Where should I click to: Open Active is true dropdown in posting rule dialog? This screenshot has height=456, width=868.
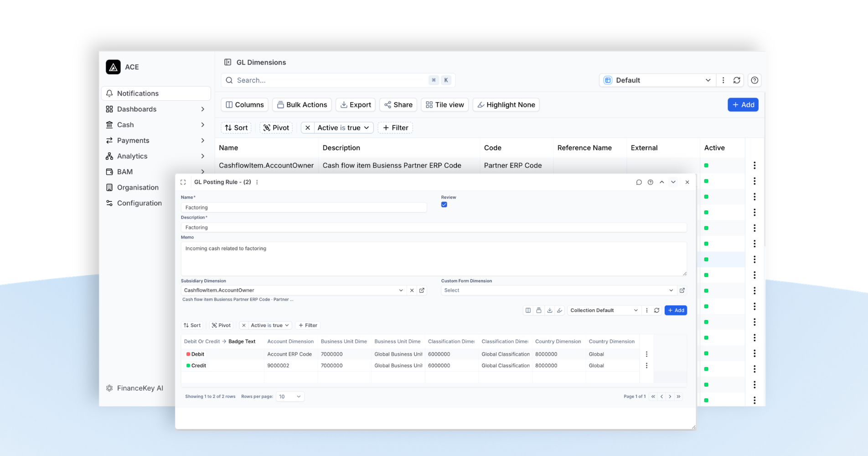click(270, 326)
